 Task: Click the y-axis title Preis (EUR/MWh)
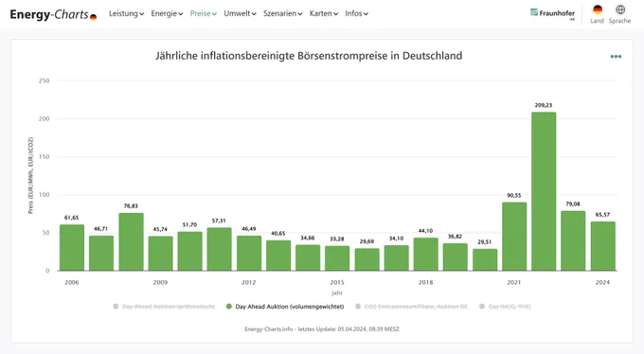pyautogui.click(x=31, y=175)
